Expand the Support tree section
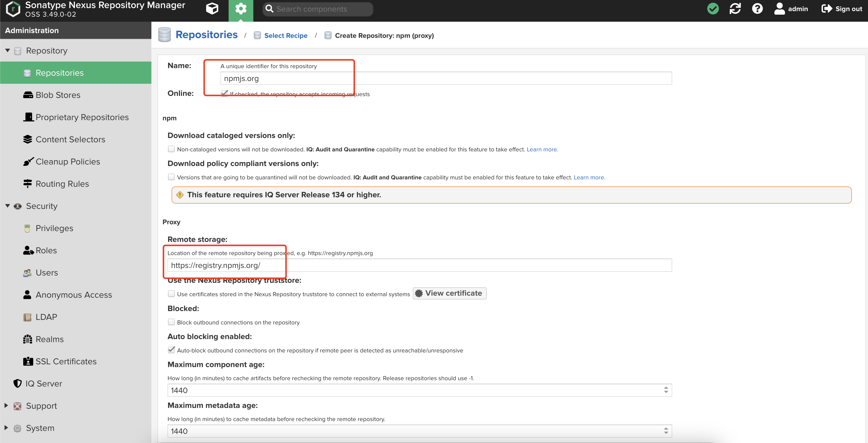Image resolution: width=868 pixels, height=443 pixels. point(6,406)
